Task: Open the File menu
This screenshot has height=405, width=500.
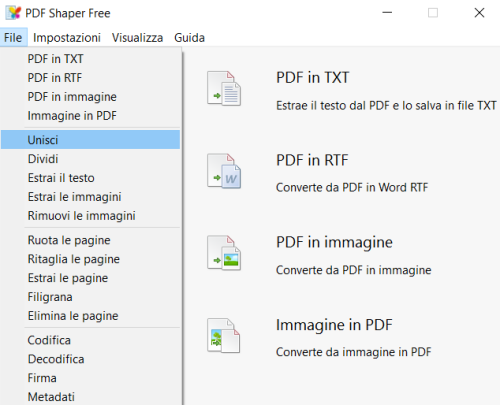Action: coord(13,38)
